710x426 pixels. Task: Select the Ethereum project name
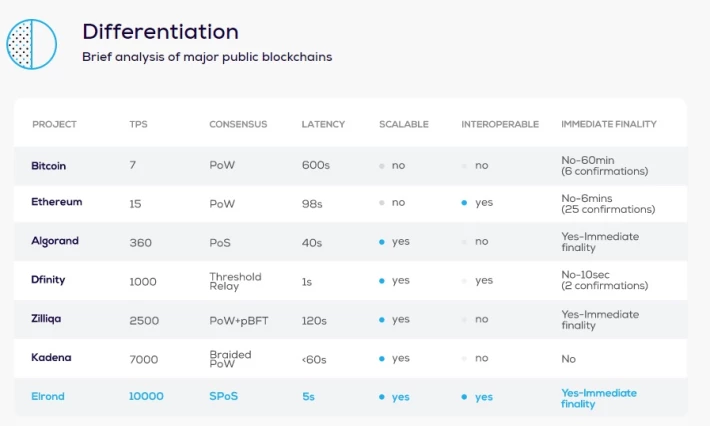57,202
